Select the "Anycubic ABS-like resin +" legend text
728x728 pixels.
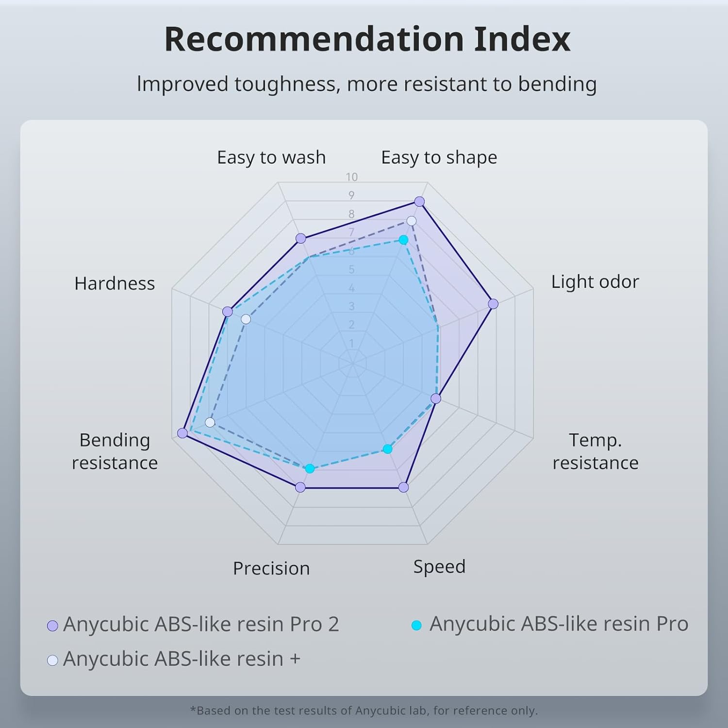(182, 659)
